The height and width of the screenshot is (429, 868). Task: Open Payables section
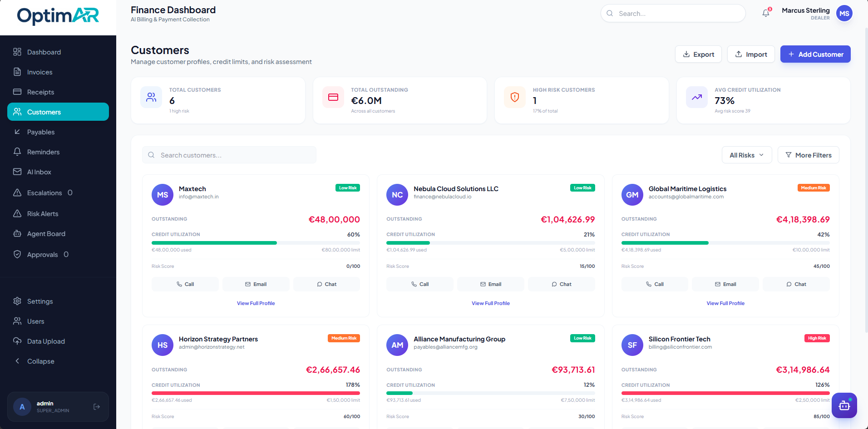click(58, 132)
